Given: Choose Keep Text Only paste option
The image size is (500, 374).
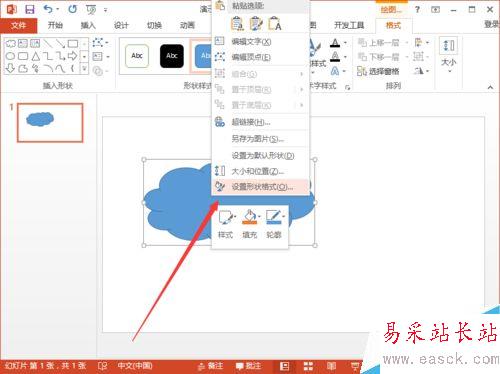Looking at the screenshot, I should tap(274, 24).
